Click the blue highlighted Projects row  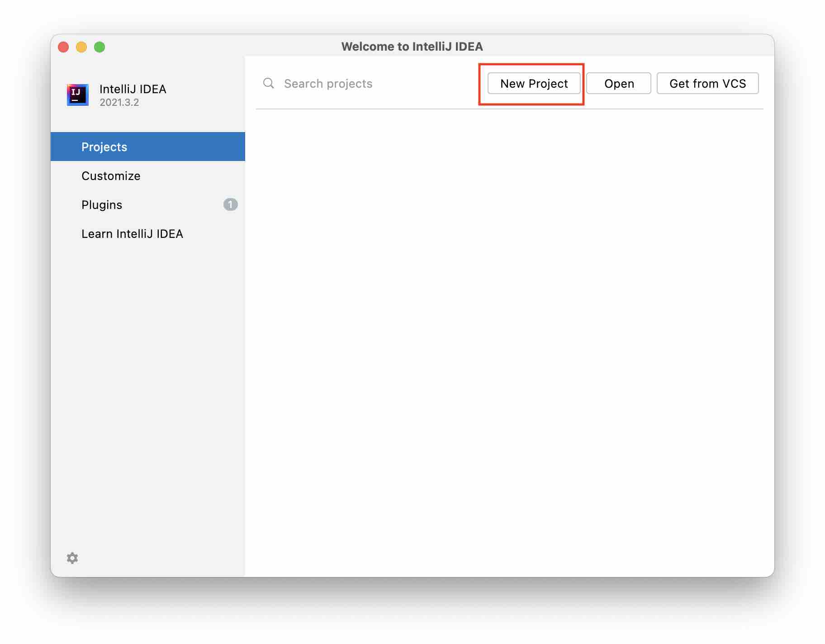click(x=148, y=146)
